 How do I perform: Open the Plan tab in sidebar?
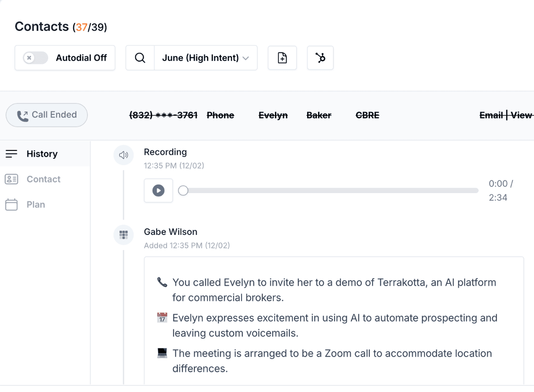point(36,204)
